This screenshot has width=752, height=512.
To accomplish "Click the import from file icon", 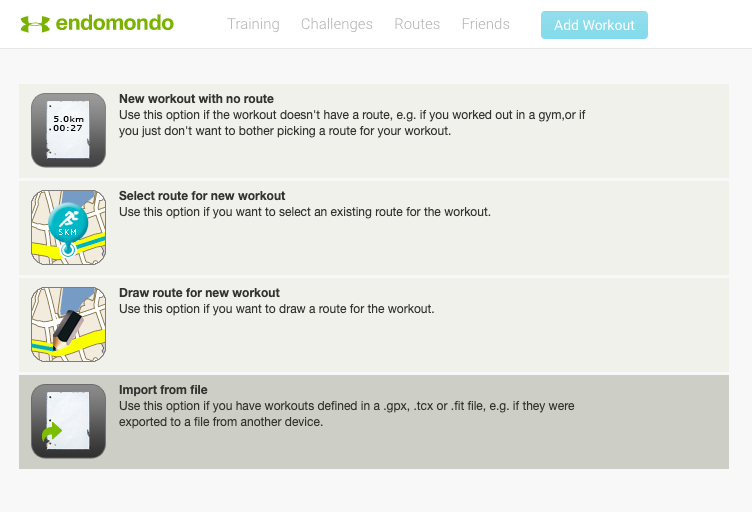I will point(68,421).
